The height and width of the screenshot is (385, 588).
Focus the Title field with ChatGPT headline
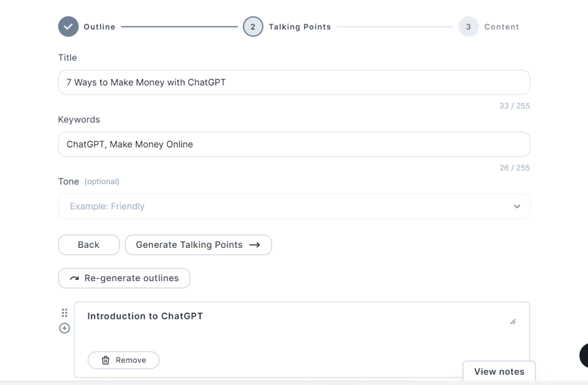click(x=294, y=83)
